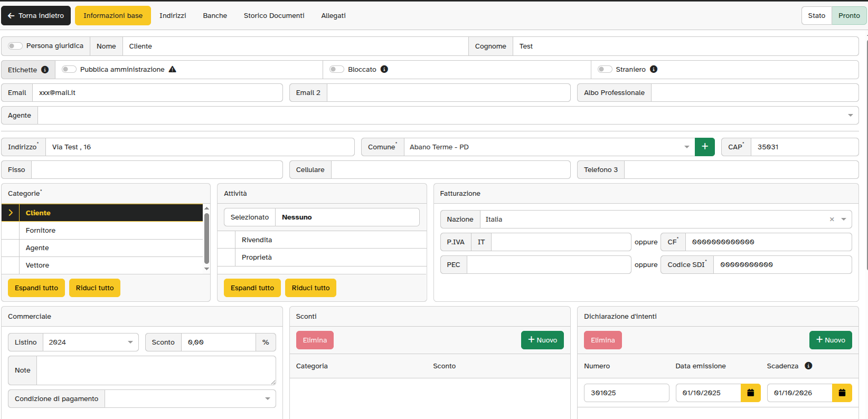Open the Agente dropdown
This screenshot has height=419, width=868.
tap(850, 116)
